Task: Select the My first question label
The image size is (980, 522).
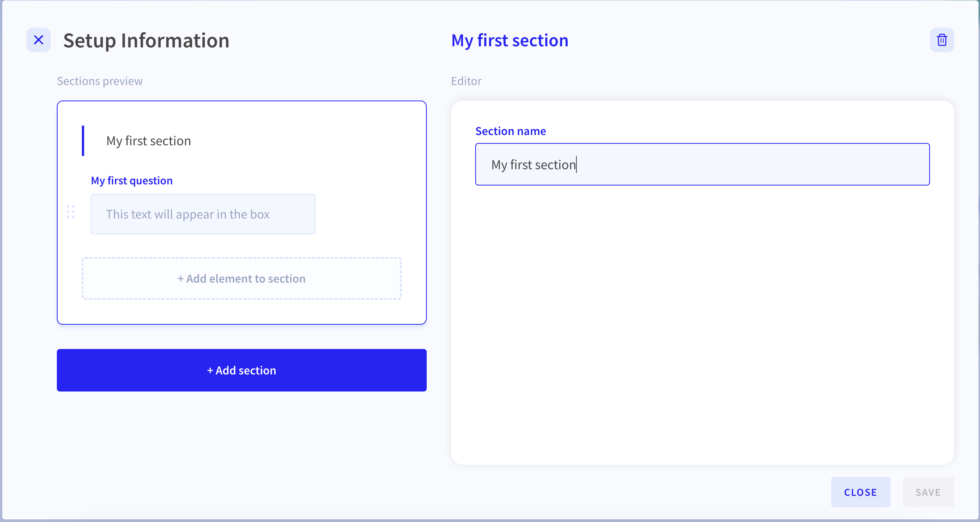Action: (x=132, y=181)
